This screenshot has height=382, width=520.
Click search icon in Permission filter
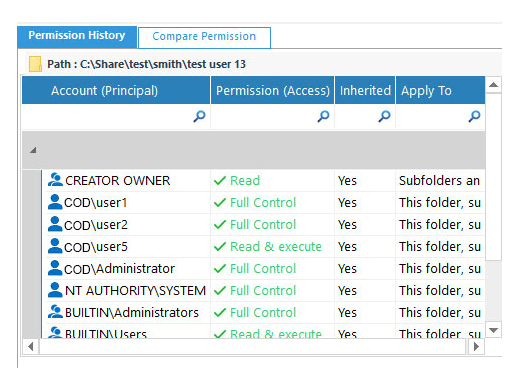coord(323,116)
